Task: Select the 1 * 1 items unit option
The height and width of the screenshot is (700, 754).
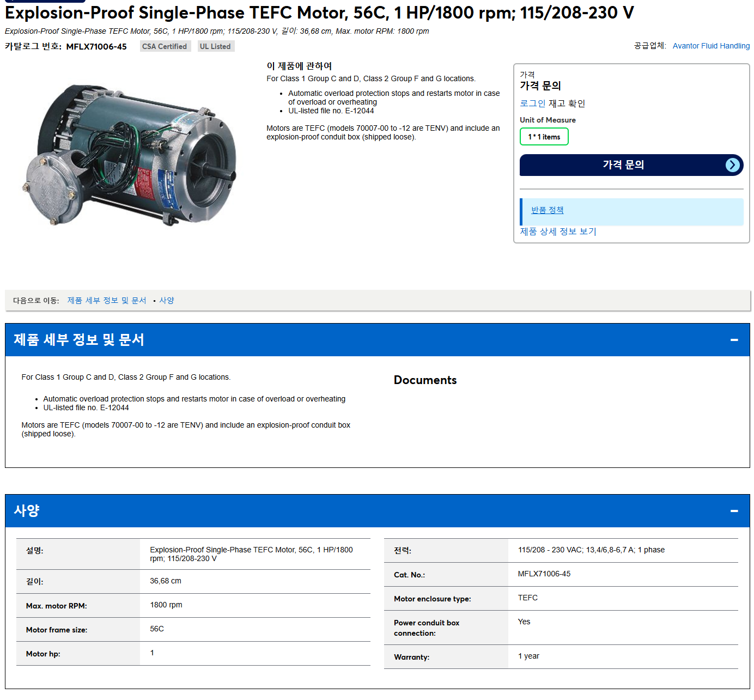Action: [544, 137]
